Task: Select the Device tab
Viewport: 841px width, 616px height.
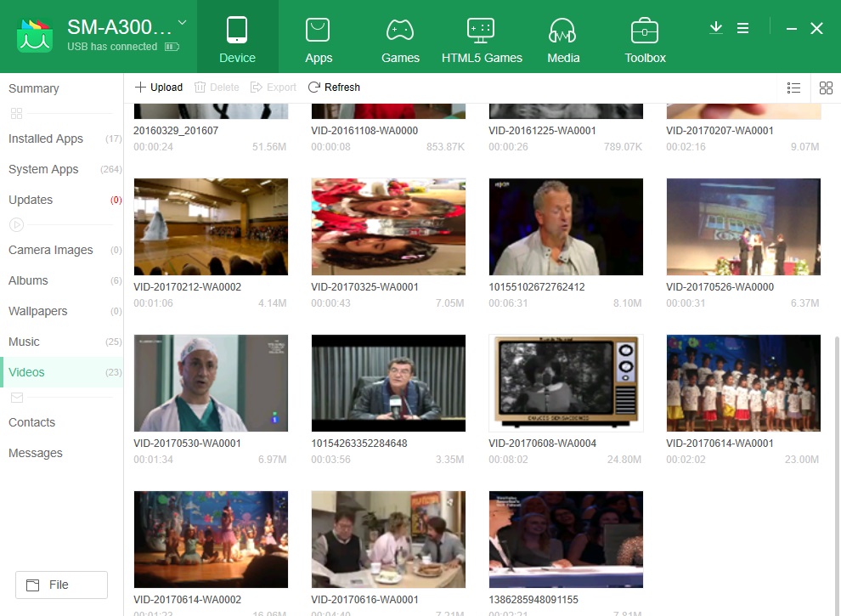Action: point(237,37)
